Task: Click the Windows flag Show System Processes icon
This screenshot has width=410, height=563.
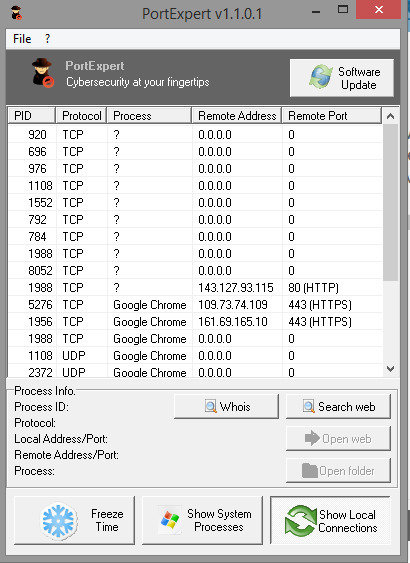Action: (170, 520)
